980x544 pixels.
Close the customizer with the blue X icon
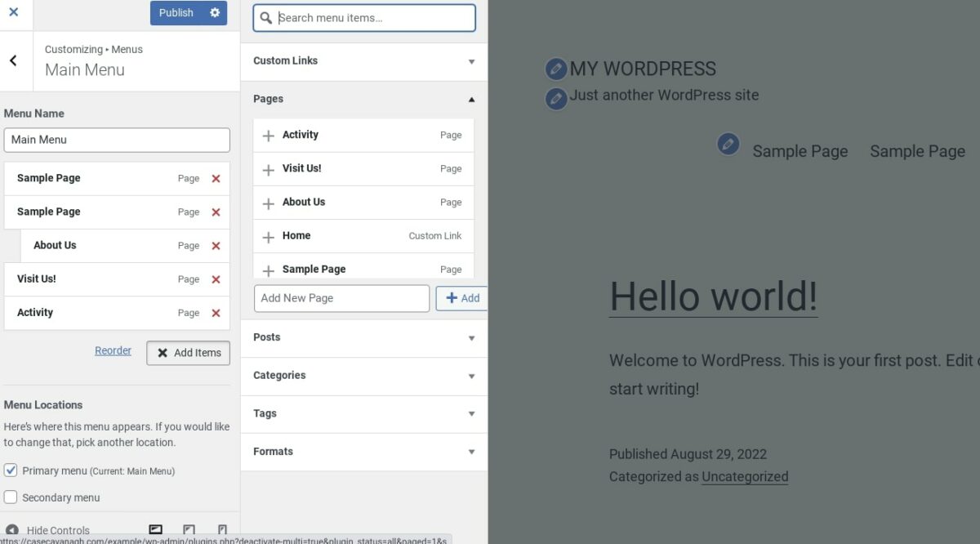(x=15, y=15)
